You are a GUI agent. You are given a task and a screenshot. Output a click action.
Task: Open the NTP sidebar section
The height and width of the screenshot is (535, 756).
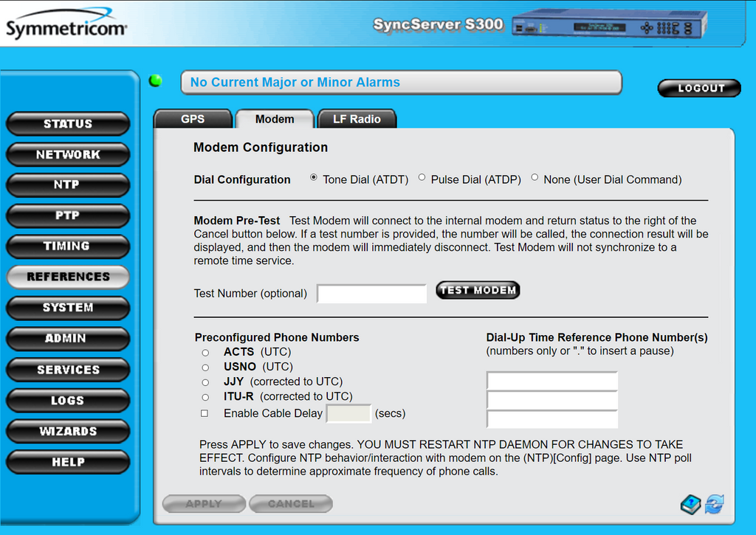tap(67, 185)
